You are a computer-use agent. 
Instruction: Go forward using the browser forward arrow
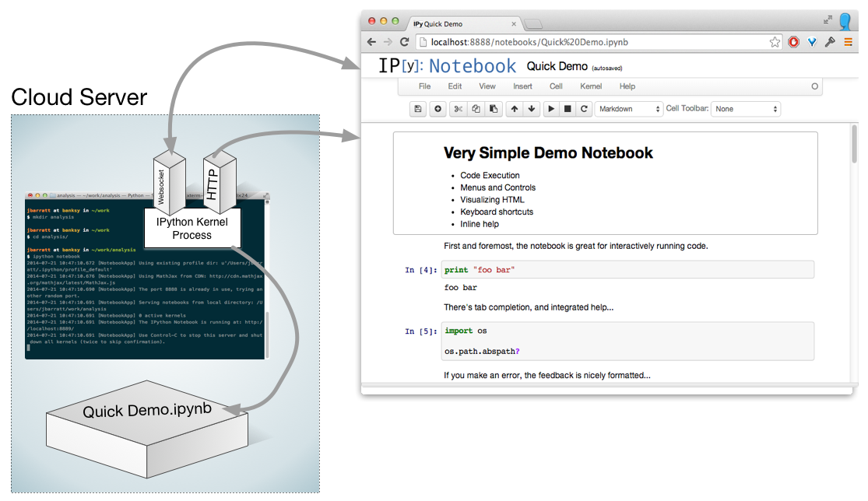click(x=388, y=42)
